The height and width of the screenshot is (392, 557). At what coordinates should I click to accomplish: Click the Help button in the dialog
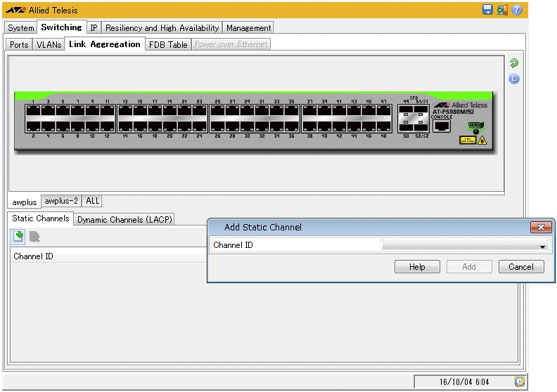point(417,267)
